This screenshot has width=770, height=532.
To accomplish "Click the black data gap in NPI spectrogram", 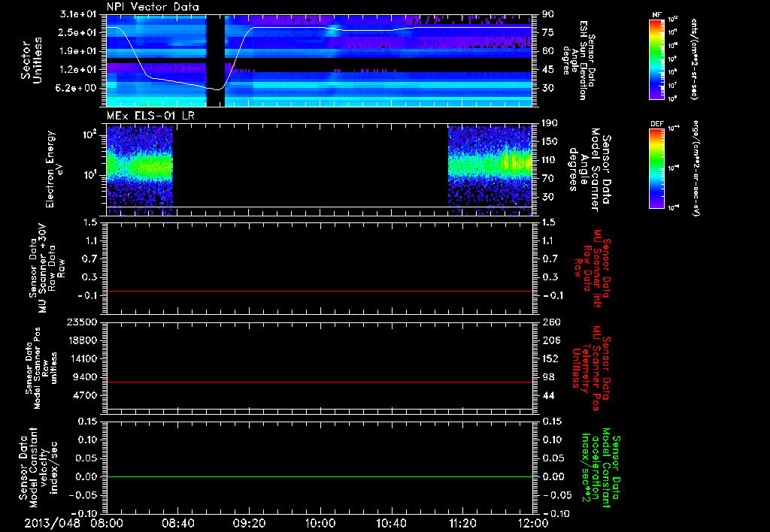I will tap(216, 61).
